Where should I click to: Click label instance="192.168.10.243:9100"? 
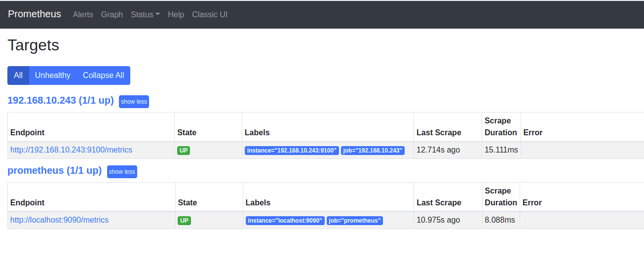click(x=292, y=151)
